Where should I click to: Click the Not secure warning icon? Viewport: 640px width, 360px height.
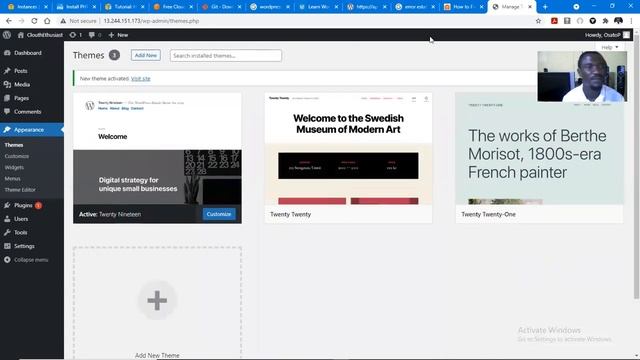(x=63, y=21)
